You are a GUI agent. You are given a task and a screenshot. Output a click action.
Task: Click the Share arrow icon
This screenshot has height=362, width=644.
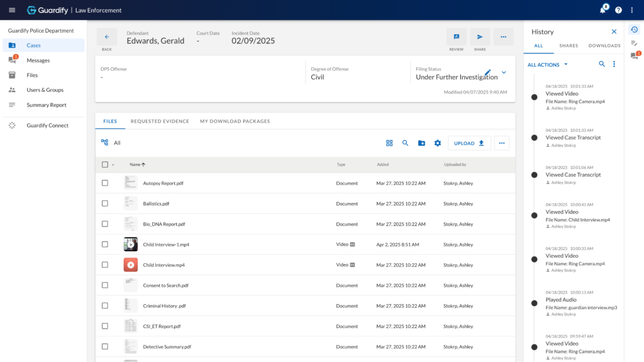[480, 37]
